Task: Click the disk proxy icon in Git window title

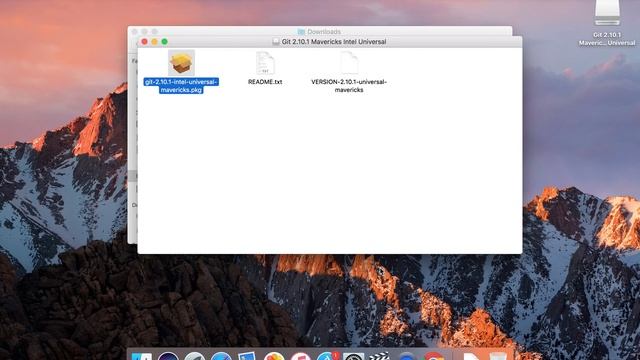Action: coord(276,42)
